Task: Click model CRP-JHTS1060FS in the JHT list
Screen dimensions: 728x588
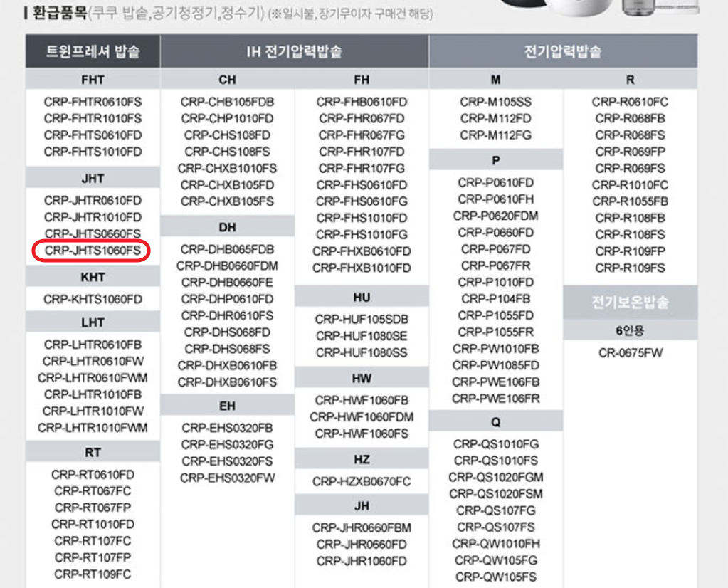Action: [x=93, y=251]
